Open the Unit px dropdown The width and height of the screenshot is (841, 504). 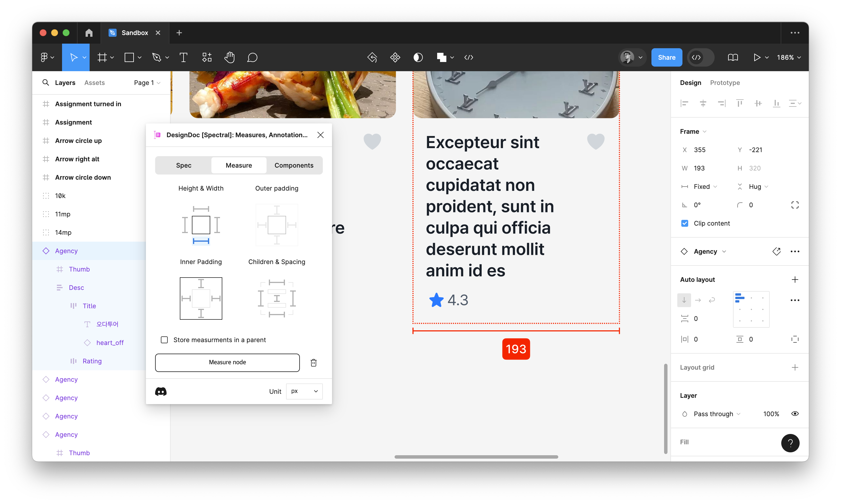(x=304, y=391)
